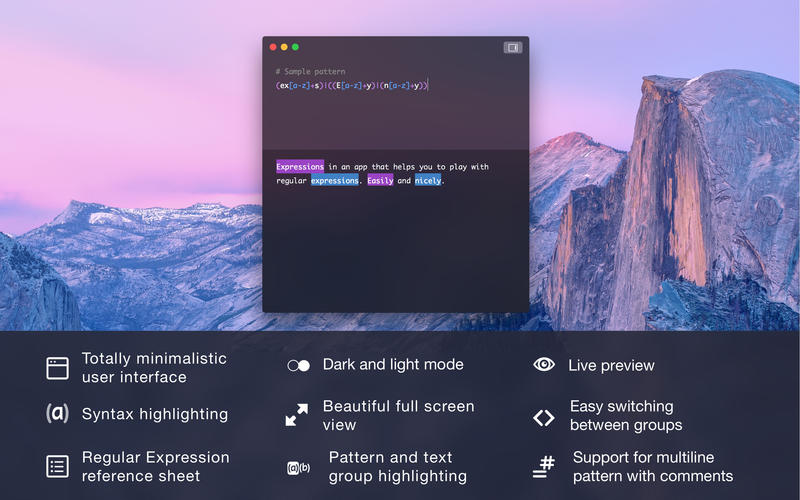Click the '# Sample pattern' comment line
Viewport: 800px width, 500px height.
[310, 71]
